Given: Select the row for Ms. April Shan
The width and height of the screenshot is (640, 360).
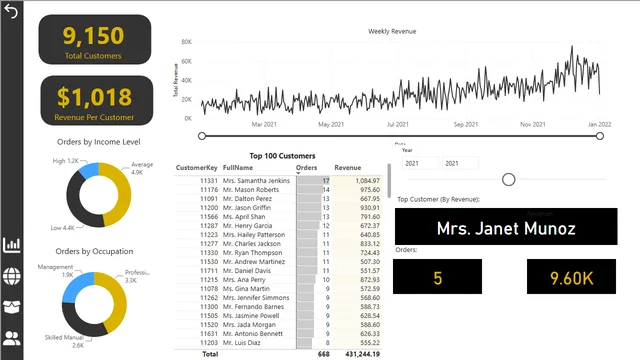Looking at the screenshot, I should click(x=278, y=217).
